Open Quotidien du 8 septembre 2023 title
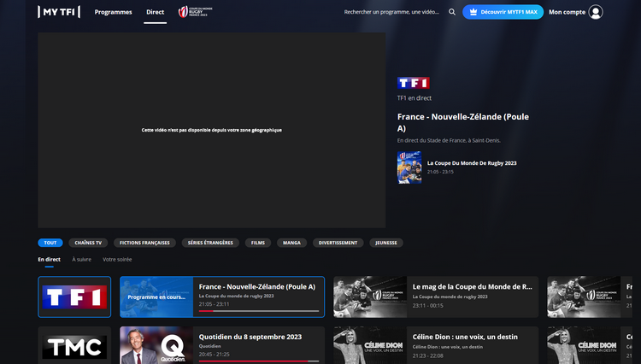This screenshot has height=364, width=641. pos(250,337)
